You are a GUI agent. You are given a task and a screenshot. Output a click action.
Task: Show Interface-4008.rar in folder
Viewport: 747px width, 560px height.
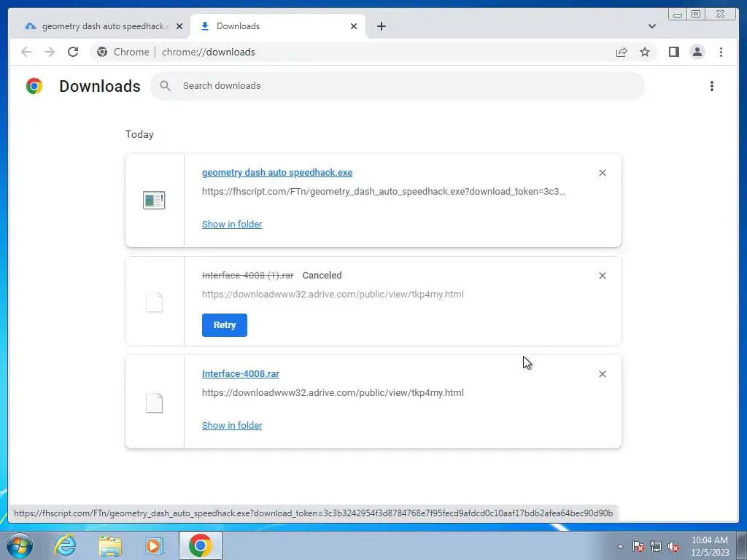[x=232, y=426]
